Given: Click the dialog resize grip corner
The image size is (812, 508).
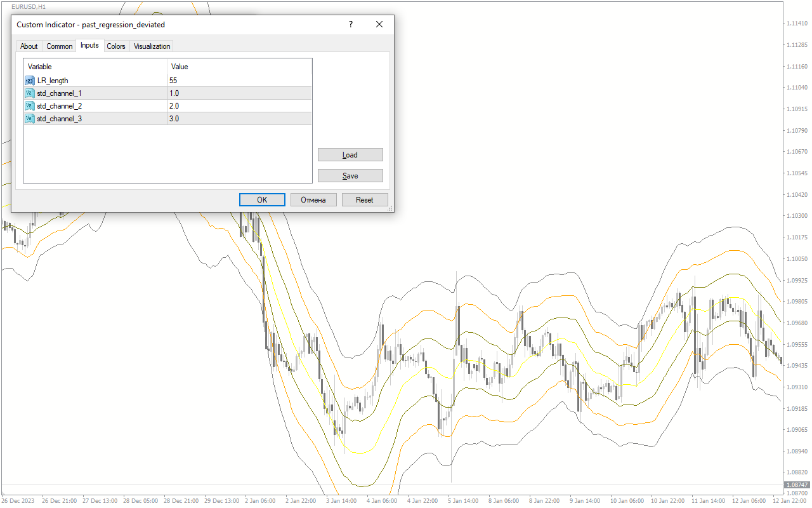Looking at the screenshot, I should tap(390, 208).
